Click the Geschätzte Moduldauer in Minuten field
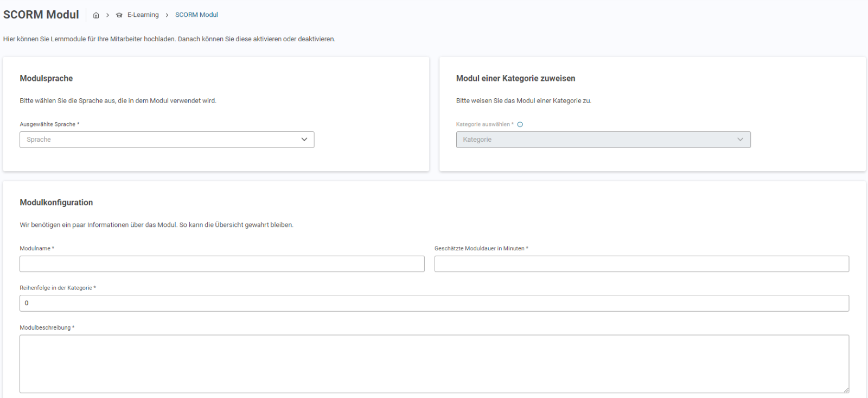This screenshot has width=868, height=398. click(641, 264)
